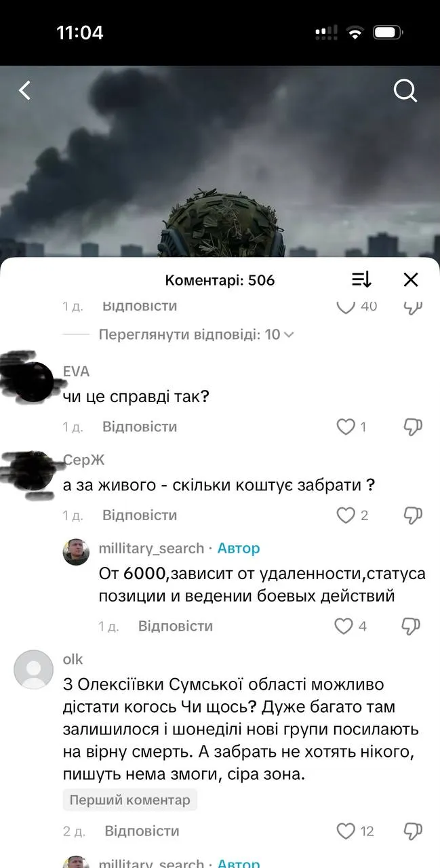440x868 pixels.
Task: Open comment sorting options icon
Action: coord(361,279)
